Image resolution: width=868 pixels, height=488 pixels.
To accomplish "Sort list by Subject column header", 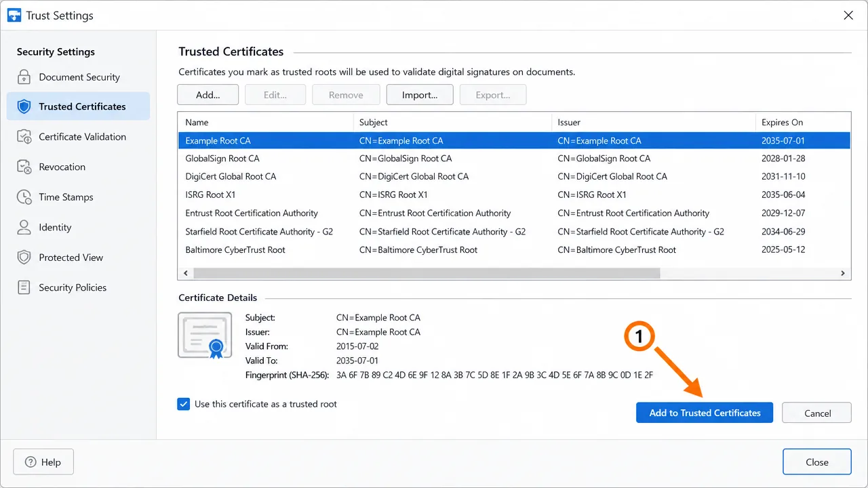I will [x=452, y=122].
